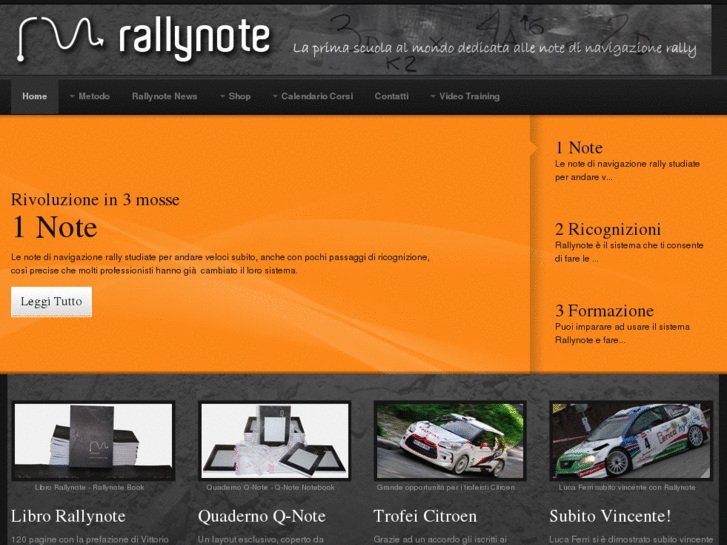727x545 pixels.
Task: Expand the Metodo dropdown arrow
Action: coord(72,96)
